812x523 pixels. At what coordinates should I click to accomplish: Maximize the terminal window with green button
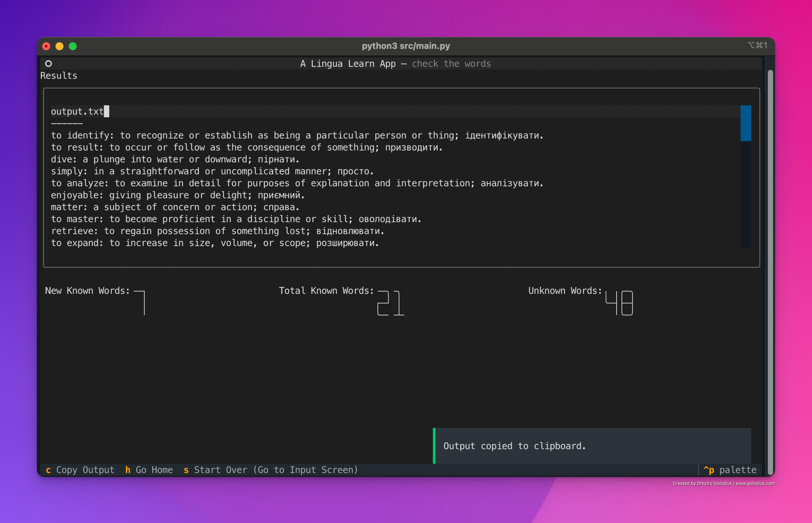tap(73, 46)
